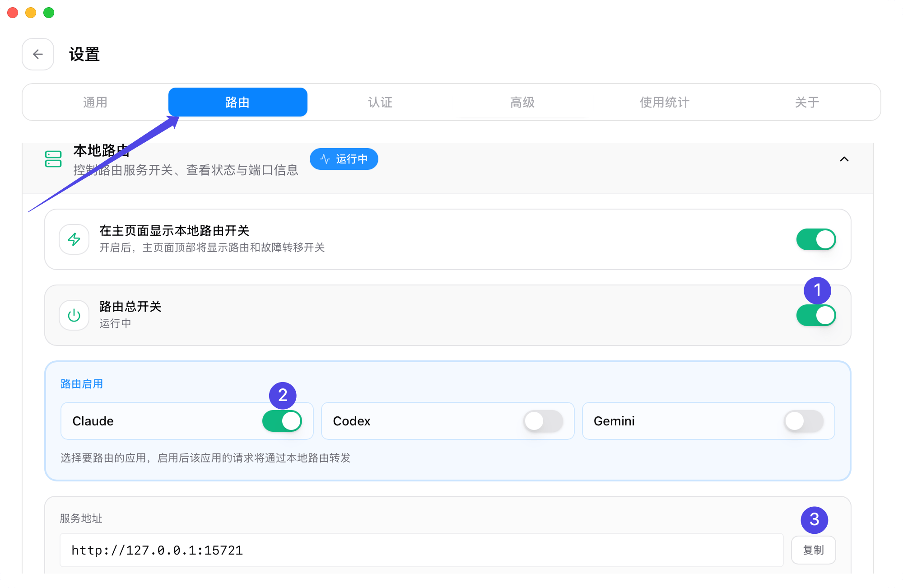Click the 设置 page title
Viewport: 903px width, 588px height.
84,54
